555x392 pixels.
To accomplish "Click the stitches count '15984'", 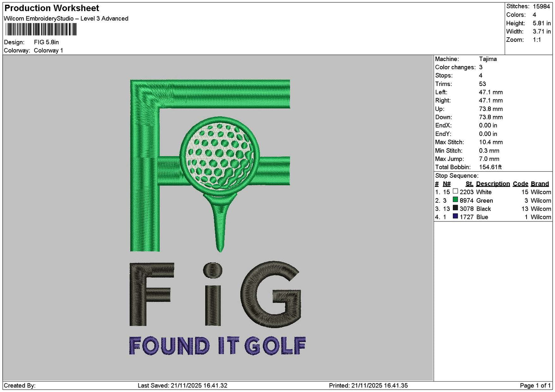I will click(541, 7).
